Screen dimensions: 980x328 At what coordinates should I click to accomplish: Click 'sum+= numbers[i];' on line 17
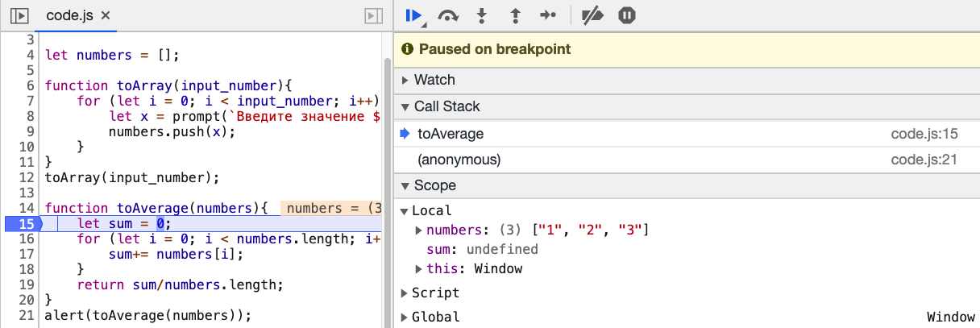click(176, 255)
